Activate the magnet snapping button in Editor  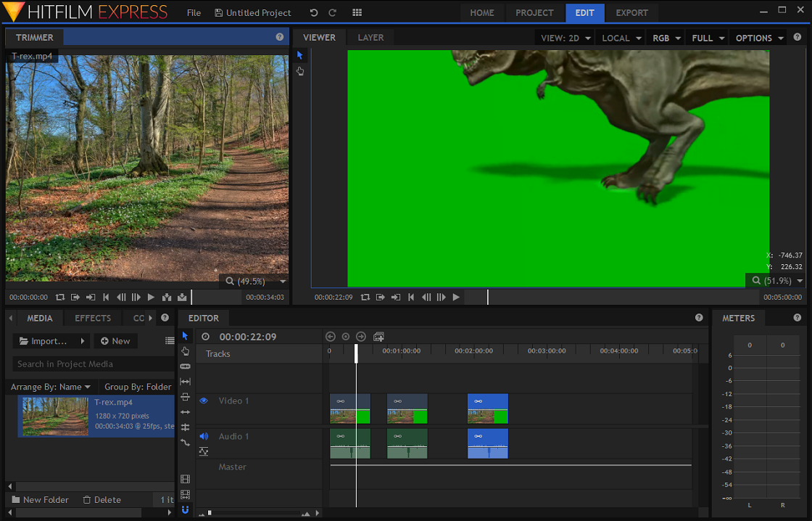(185, 510)
